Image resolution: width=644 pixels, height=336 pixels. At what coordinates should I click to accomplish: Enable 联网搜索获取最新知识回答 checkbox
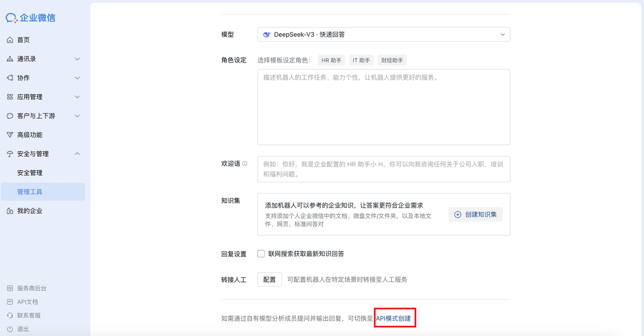click(x=261, y=253)
